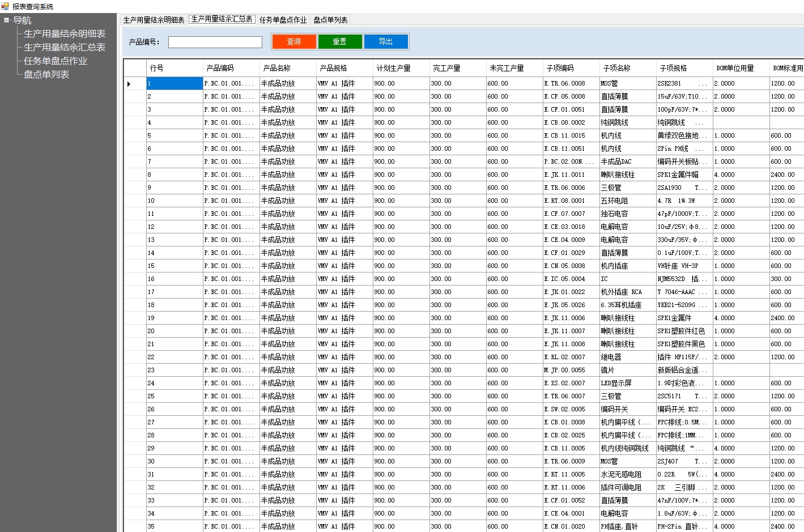Select the LED显示屏 cell
Image resolution: width=804 pixels, height=532 pixels.
click(628, 384)
